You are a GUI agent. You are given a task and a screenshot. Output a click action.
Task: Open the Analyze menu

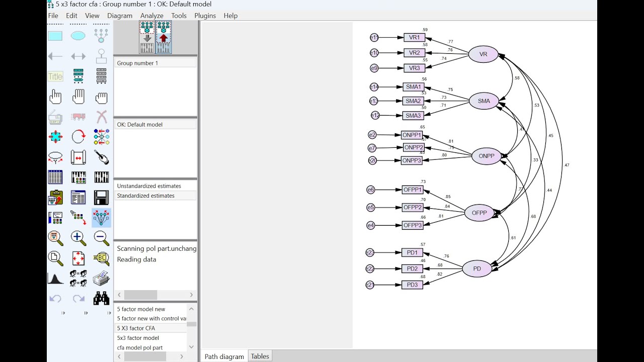click(x=152, y=16)
